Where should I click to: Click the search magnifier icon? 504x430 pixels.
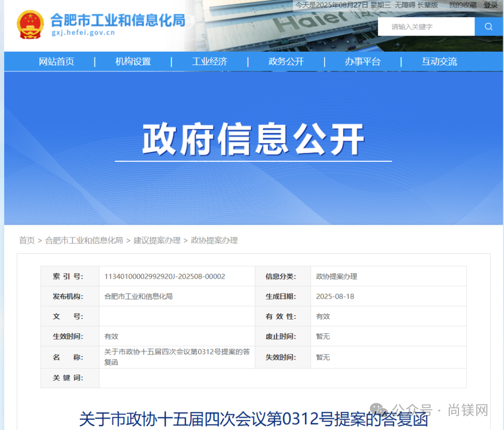point(488,26)
